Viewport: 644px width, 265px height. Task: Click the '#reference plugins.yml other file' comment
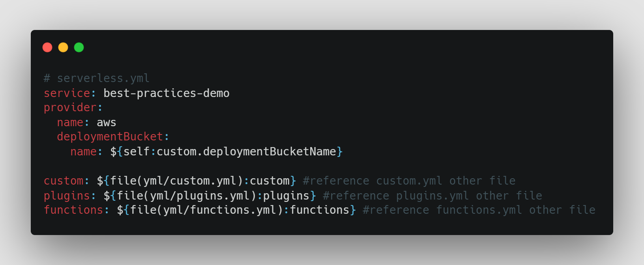coord(432,196)
